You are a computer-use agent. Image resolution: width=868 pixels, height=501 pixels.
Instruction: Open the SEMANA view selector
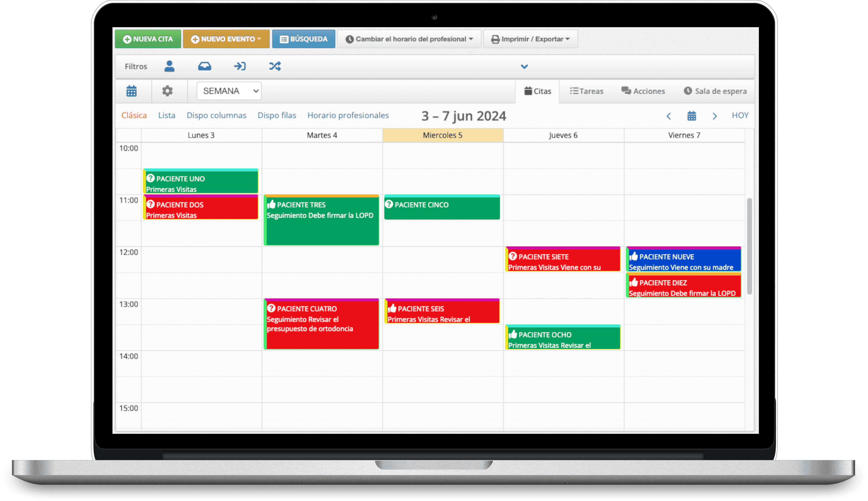click(x=229, y=91)
